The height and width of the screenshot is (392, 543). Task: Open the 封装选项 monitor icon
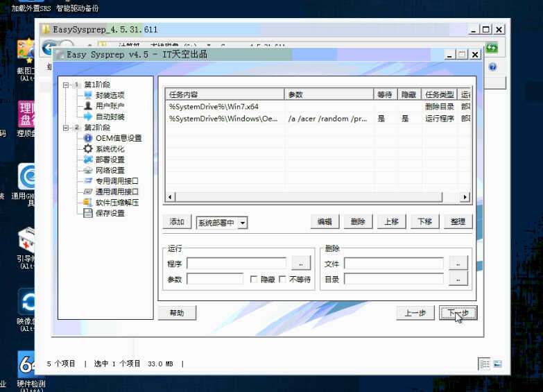[88, 95]
